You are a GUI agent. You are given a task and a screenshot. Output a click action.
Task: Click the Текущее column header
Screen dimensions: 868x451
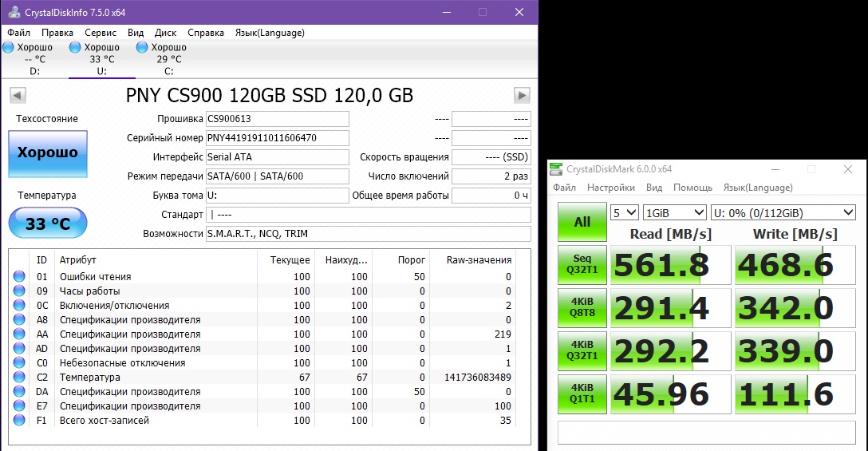(290, 260)
